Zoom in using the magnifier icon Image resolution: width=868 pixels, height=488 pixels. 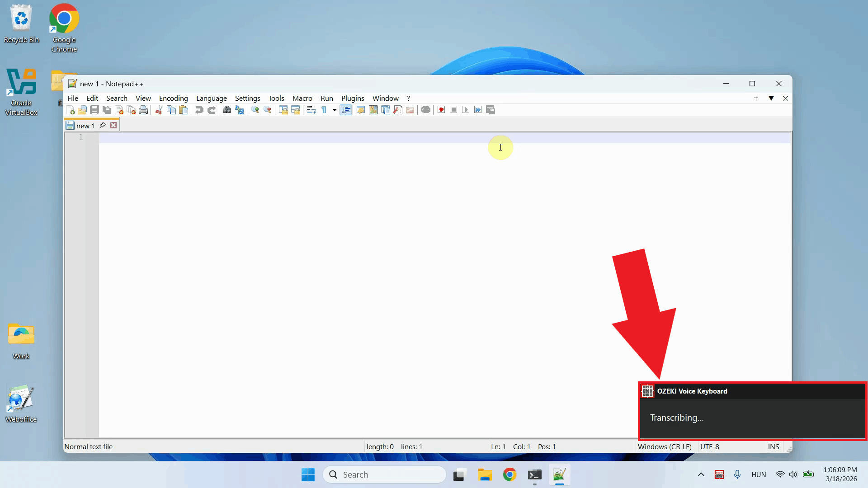coord(255,110)
